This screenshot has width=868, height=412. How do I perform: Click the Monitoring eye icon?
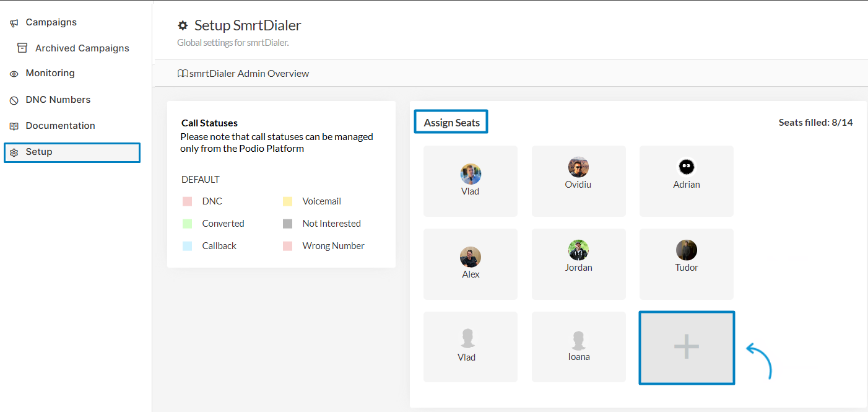(14, 74)
